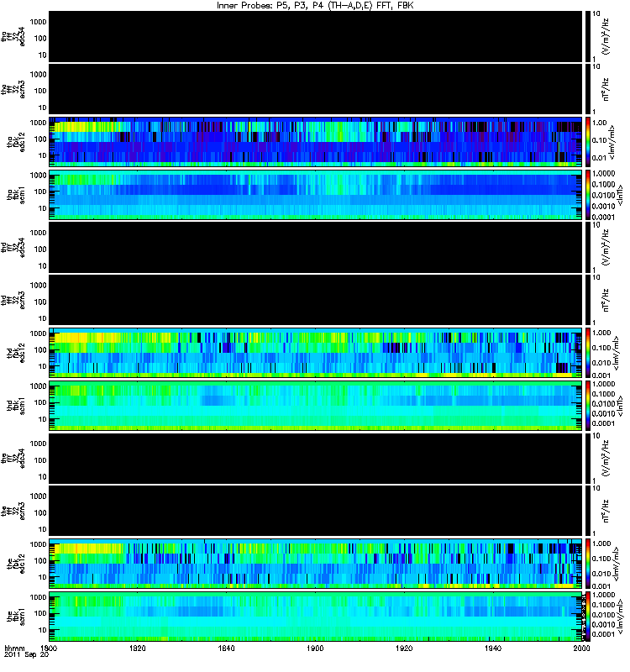Click the '1900' time axis label
The image size is (630, 672).
315,648
